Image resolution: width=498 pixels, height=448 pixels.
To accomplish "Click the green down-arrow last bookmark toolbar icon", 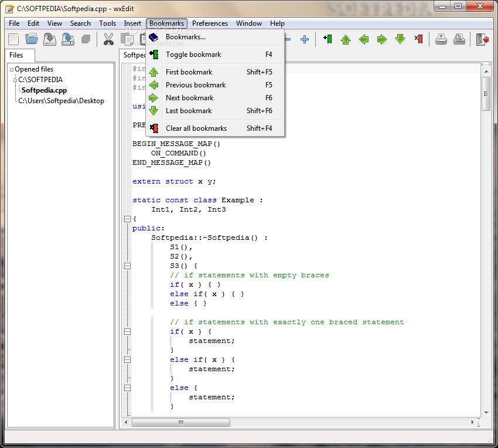I will coord(400,39).
